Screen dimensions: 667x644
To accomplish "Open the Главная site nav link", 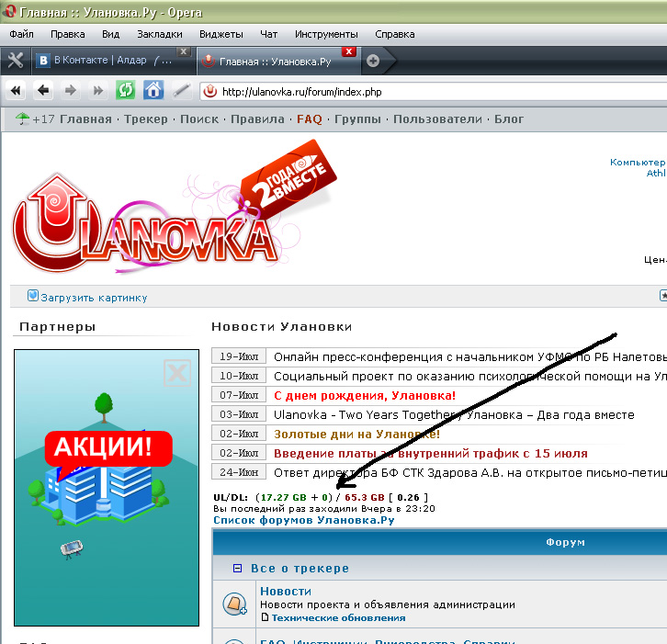I will click(85, 119).
